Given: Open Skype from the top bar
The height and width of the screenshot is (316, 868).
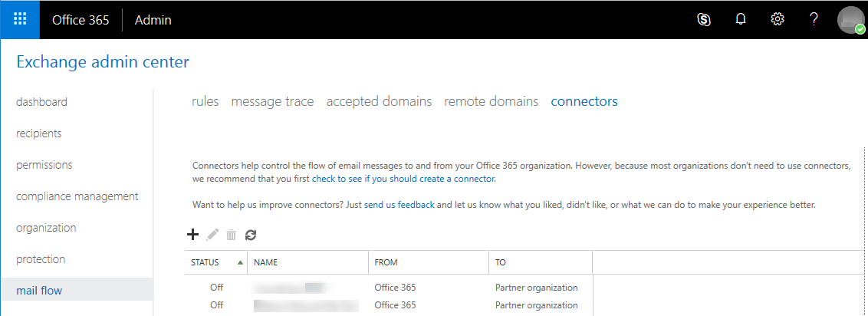Looking at the screenshot, I should (704, 20).
